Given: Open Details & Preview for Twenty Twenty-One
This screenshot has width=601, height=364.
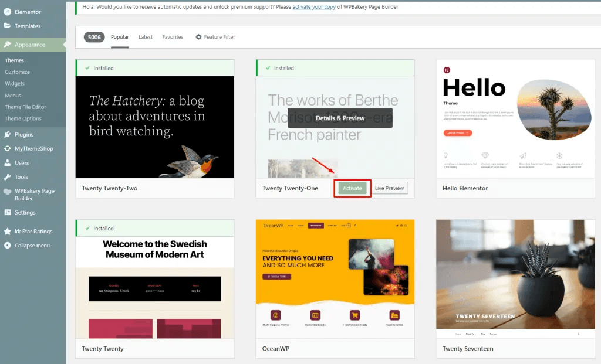Looking at the screenshot, I should 340,118.
